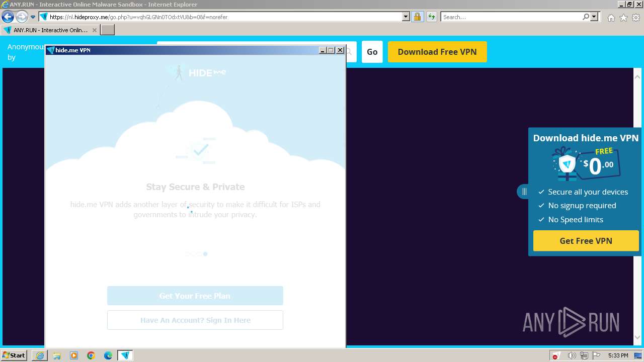
Task: Click the Internet Explorer Forward arrow
Action: (x=22, y=17)
